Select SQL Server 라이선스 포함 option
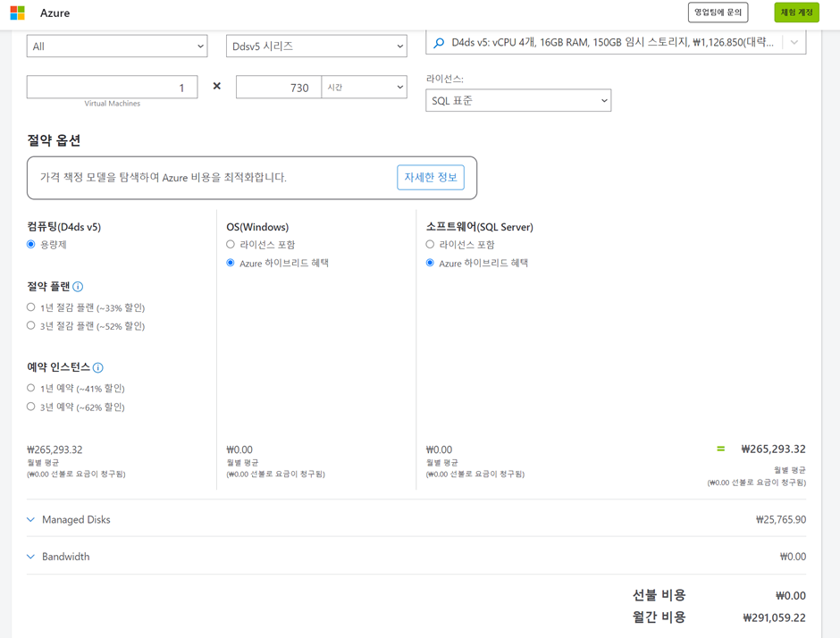 pyautogui.click(x=430, y=244)
